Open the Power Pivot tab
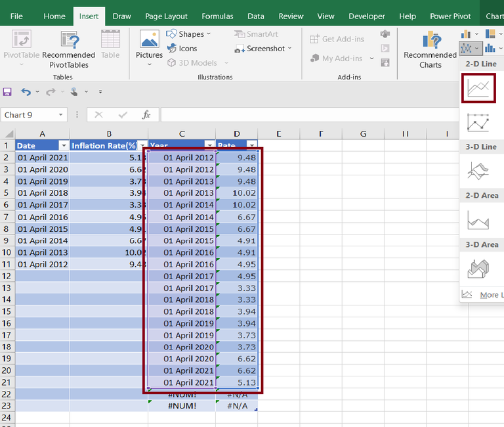The height and width of the screenshot is (427, 504). click(x=450, y=16)
